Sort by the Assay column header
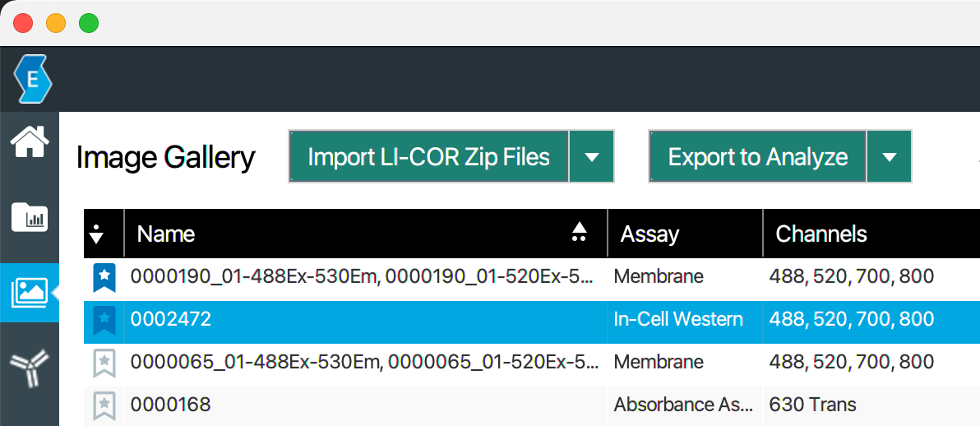Viewport: 980px width, 426px height. click(649, 234)
